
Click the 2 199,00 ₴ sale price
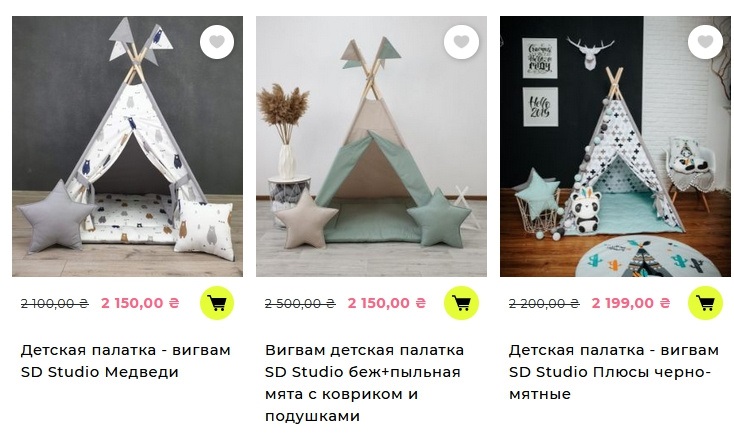(x=631, y=303)
